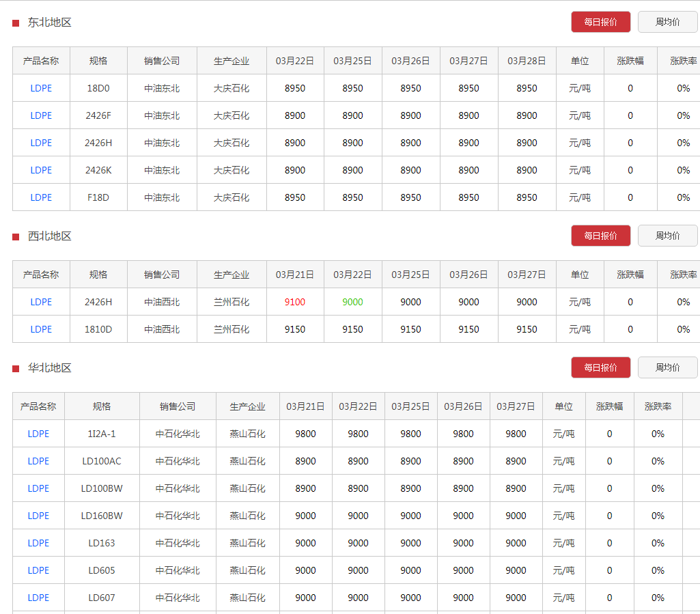700x614 pixels.
Task: Open LDPE link in LD605 row
Action: (x=38, y=570)
